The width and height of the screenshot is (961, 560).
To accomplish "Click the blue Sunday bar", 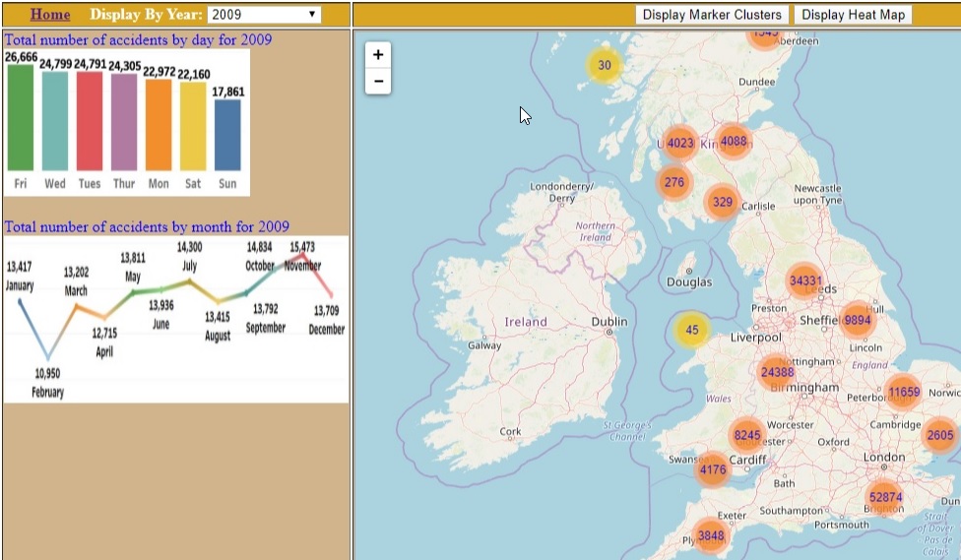I will pos(227,135).
